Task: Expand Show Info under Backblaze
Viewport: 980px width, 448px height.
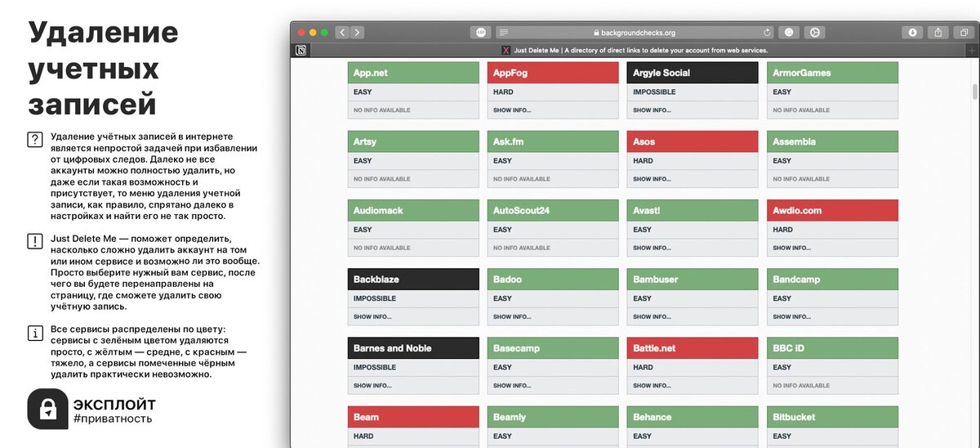Action: coord(372,316)
